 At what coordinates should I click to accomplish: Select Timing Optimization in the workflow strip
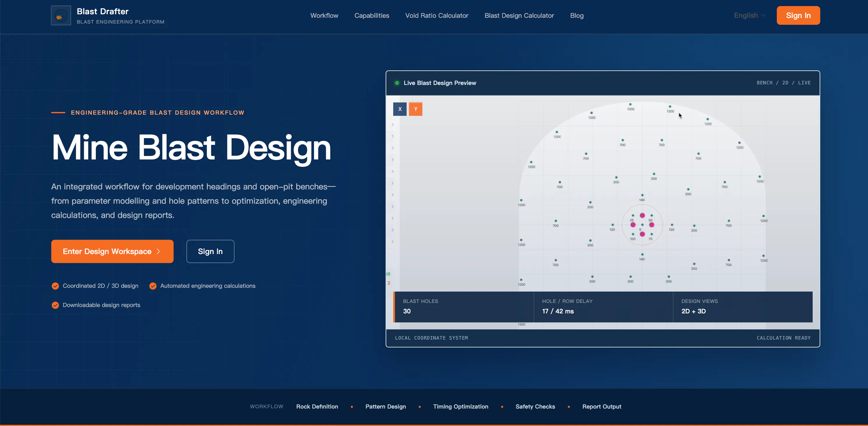[x=461, y=407]
